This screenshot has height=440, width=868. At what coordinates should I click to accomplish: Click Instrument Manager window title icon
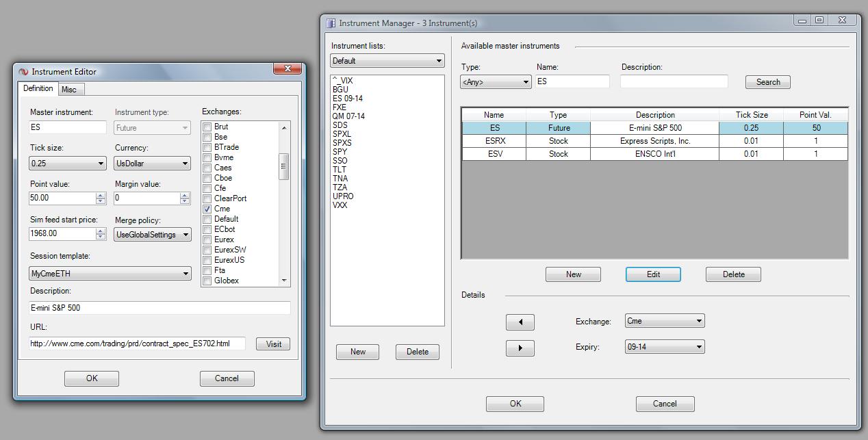tap(331, 23)
